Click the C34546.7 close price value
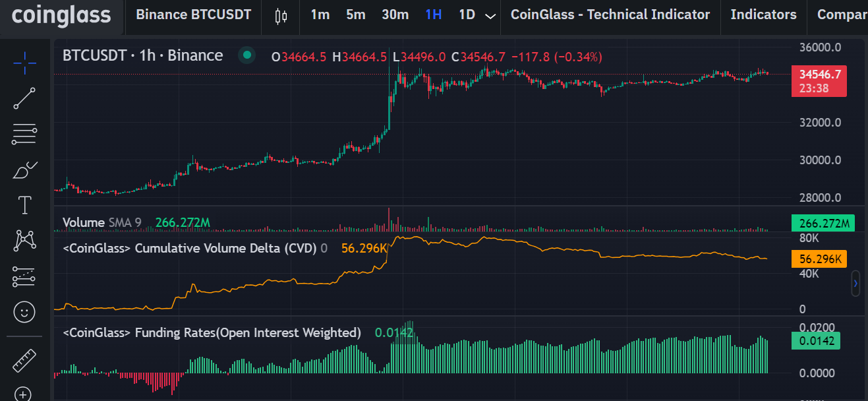 [478, 57]
